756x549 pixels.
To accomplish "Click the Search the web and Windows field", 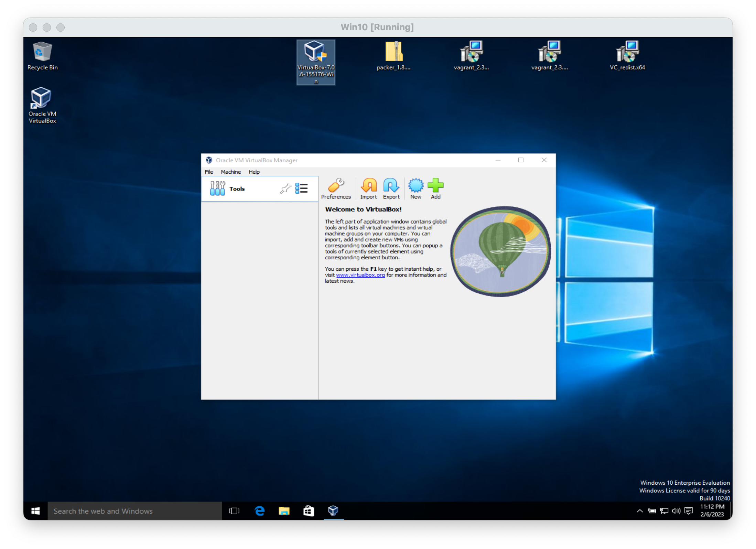I will (x=134, y=511).
